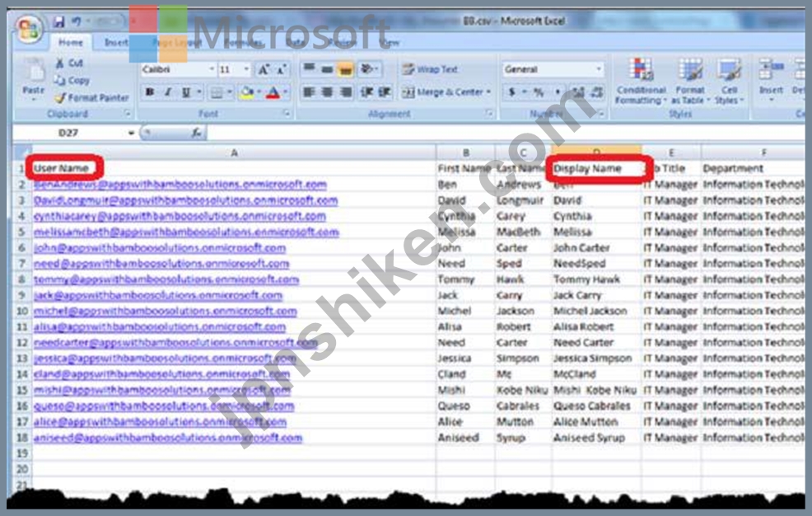The width and height of the screenshot is (812, 516).
Task: Toggle italic formatting
Action: [x=168, y=92]
